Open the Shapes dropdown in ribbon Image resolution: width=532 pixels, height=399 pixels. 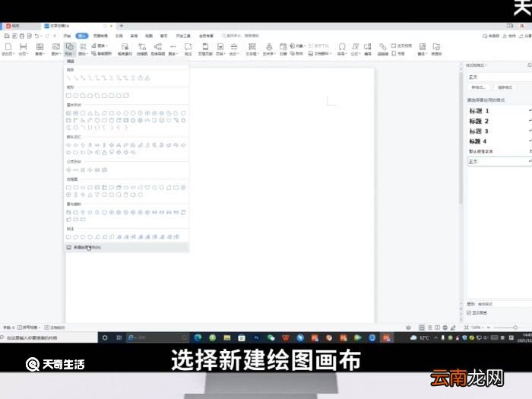pyautogui.click(x=70, y=49)
